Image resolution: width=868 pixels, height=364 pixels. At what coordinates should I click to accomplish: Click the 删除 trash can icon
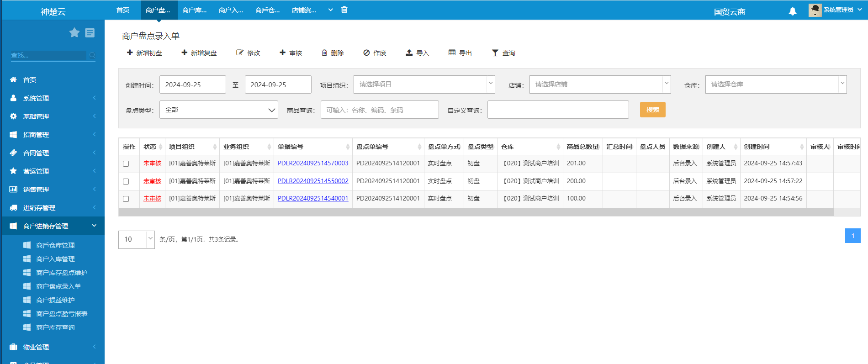[x=324, y=53]
